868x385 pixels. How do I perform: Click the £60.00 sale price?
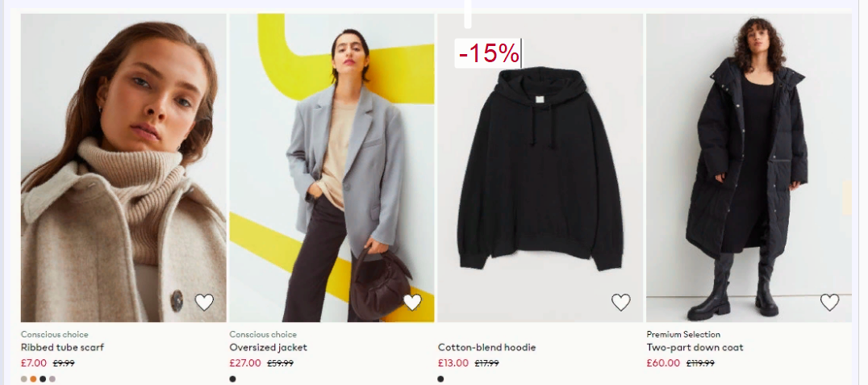[x=663, y=363]
